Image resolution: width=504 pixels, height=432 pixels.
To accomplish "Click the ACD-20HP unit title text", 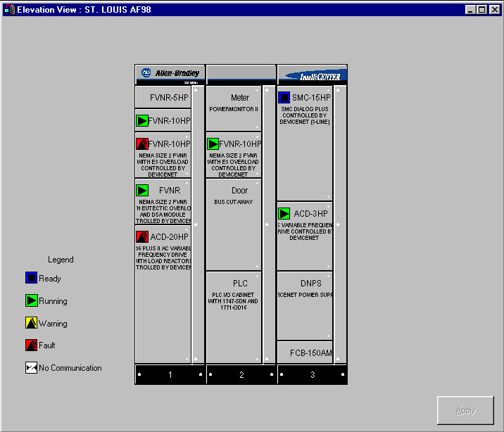I will pyautogui.click(x=169, y=237).
